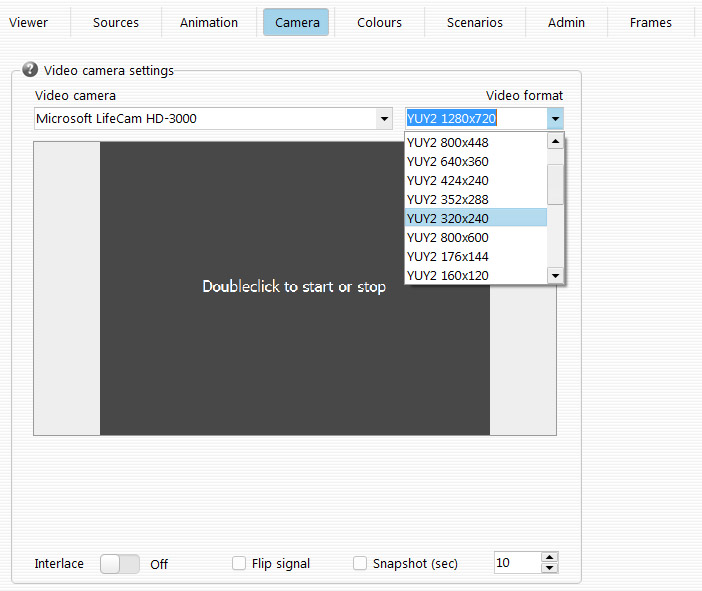Viewport: 702px width, 591px height.
Task: Enable the Snapshot (sec) checkbox
Action: point(360,564)
